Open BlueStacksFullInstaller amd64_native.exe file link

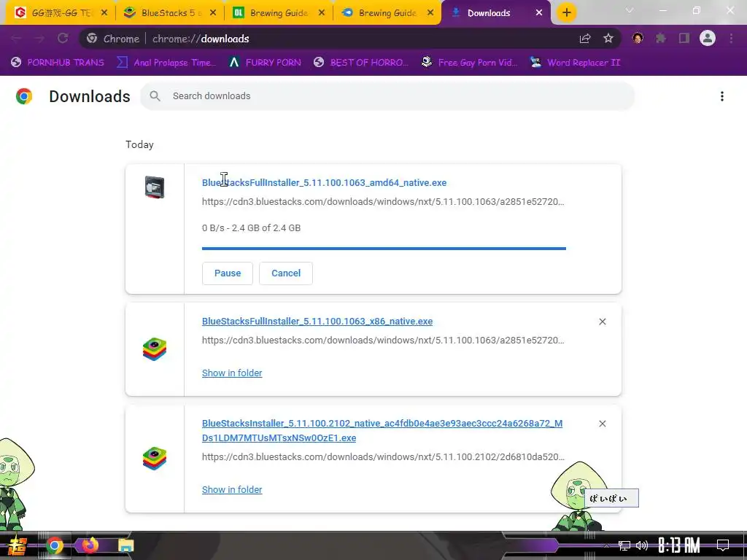coord(324,183)
